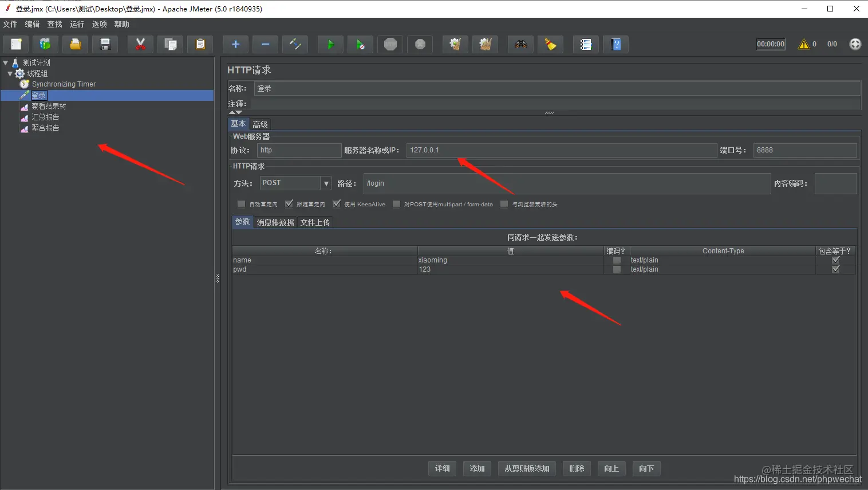Click the Open file folder icon

click(75, 44)
